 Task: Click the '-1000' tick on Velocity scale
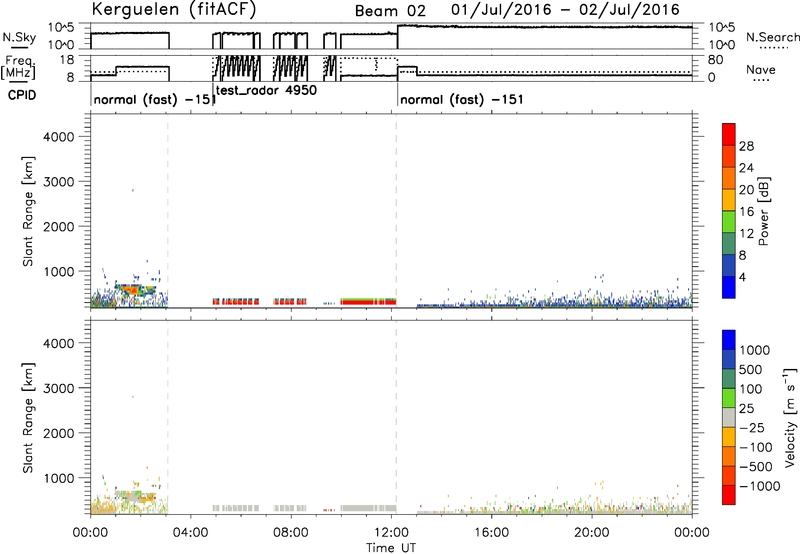point(759,486)
